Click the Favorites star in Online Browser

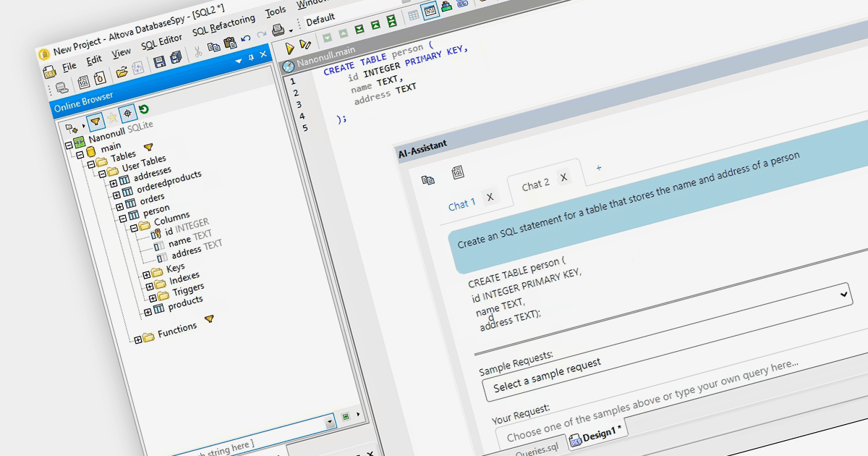pos(111,117)
